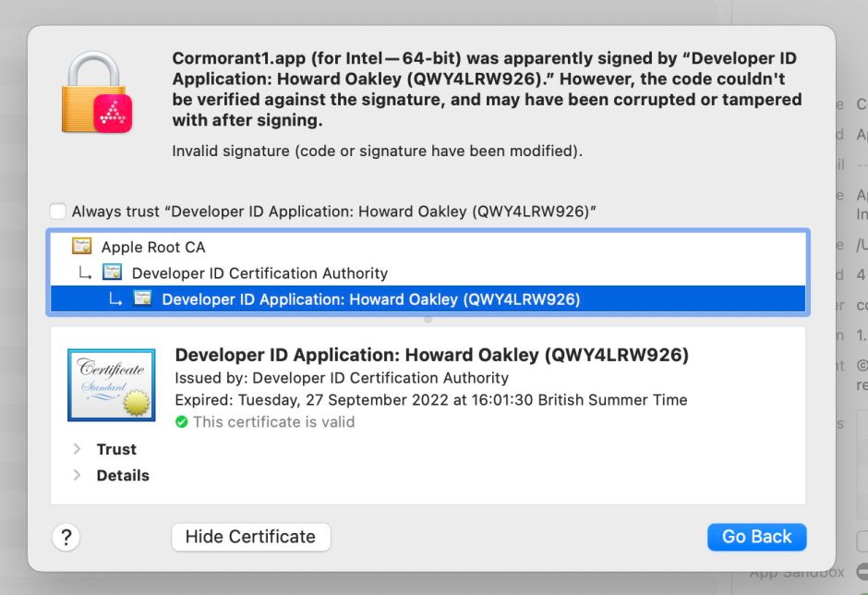Image resolution: width=868 pixels, height=595 pixels.
Task: Enable Always trust Developer ID Application checkbox
Action: pos(58,212)
